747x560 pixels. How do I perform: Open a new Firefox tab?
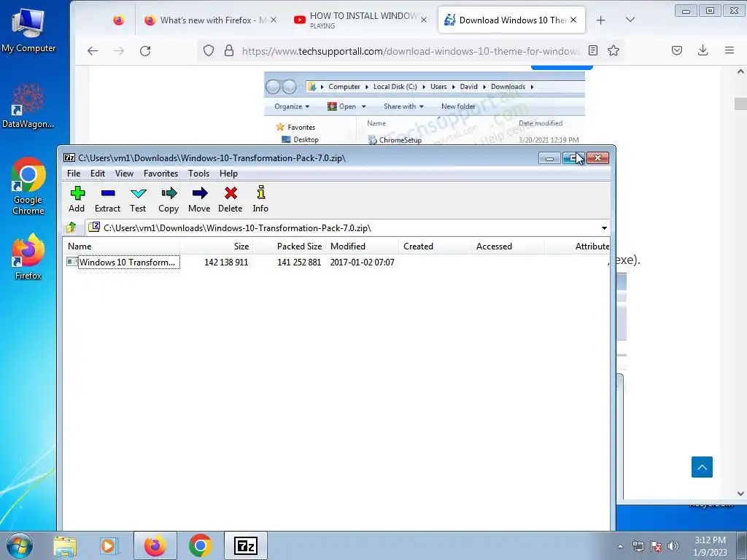pos(601,20)
